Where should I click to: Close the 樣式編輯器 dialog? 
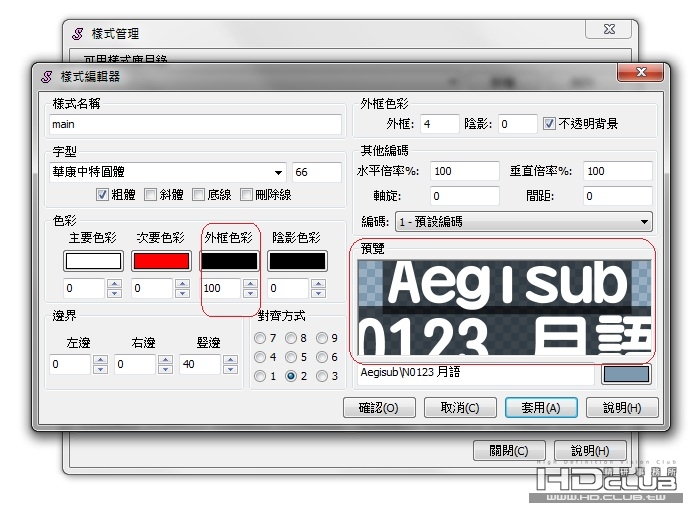pyautogui.click(x=641, y=72)
